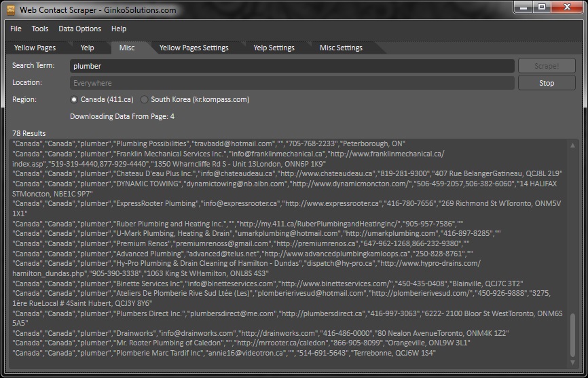The width and height of the screenshot is (588, 378).
Task: Click the Advanced Plumbing result row
Action: coord(242,254)
